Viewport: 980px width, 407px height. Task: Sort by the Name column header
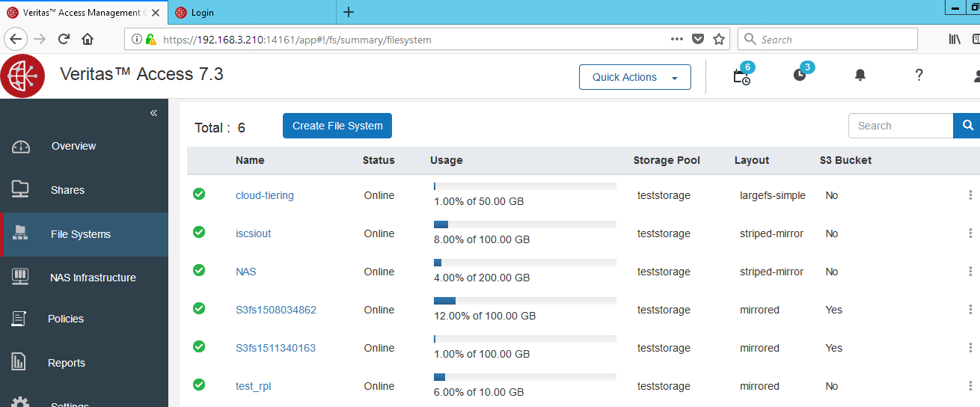click(x=250, y=160)
